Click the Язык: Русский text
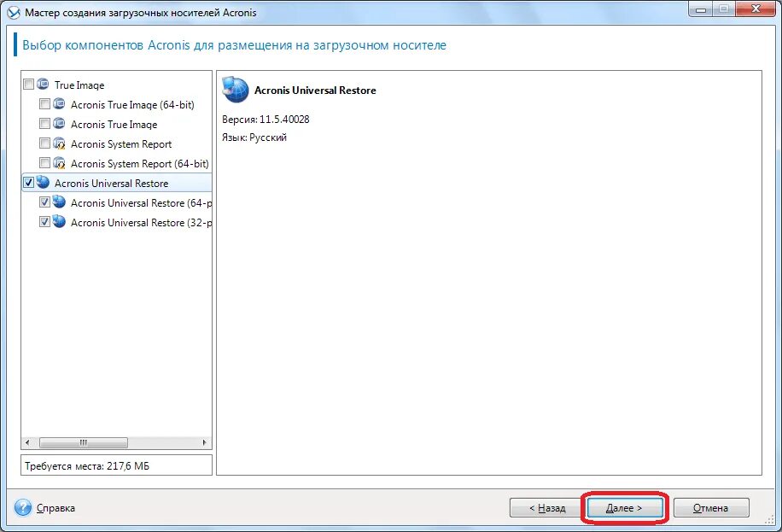The height and width of the screenshot is (532, 782). pos(254,137)
